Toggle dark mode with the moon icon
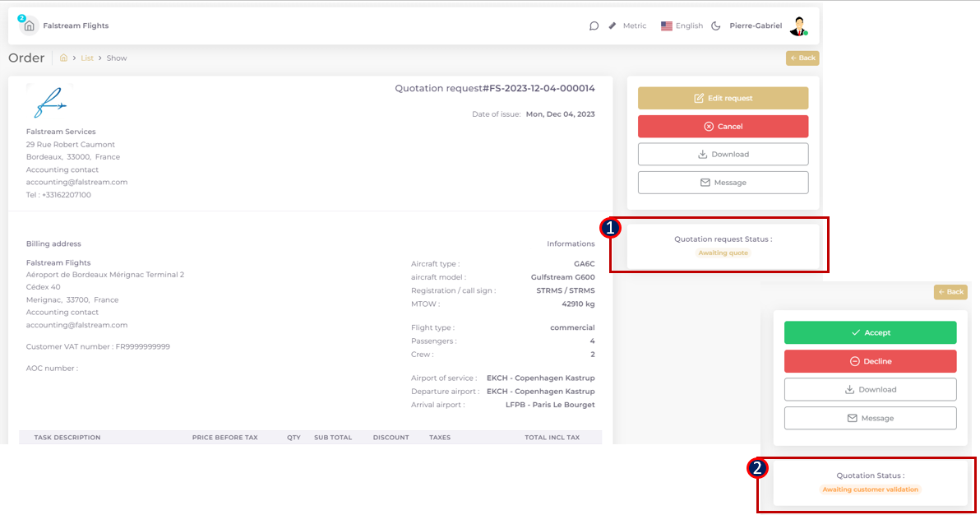980x515 pixels. (x=716, y=26)
